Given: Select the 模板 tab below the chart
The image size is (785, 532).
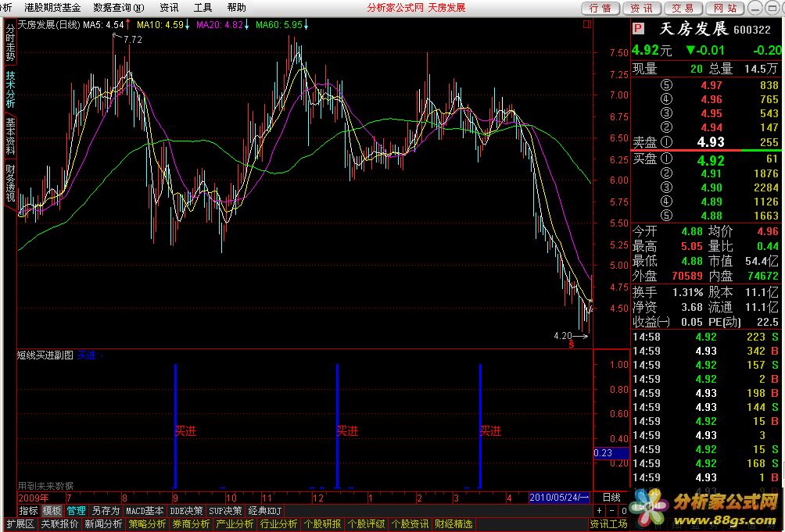Looking at the screenshot, I should pos(52,510).
